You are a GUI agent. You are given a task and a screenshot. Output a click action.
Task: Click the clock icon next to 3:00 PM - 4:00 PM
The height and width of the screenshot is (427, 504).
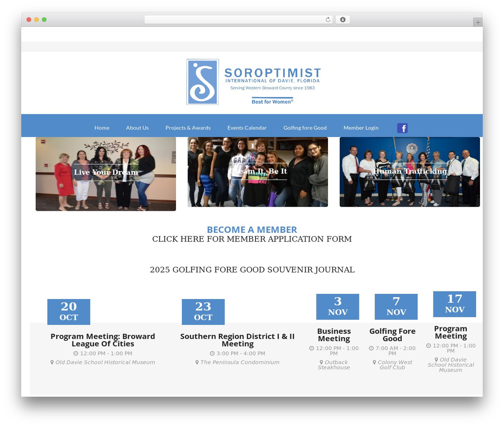pyautogui.click(x=212, y=354)
